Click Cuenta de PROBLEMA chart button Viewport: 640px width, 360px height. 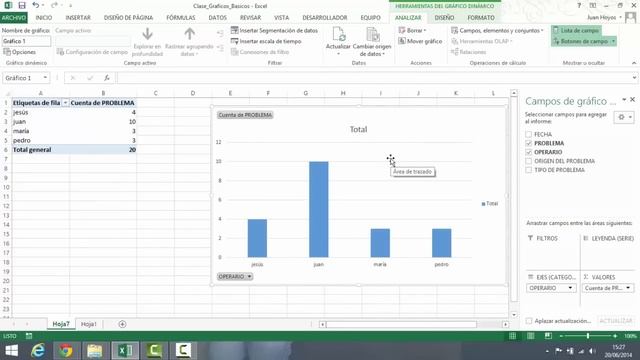tap(245, 115)
